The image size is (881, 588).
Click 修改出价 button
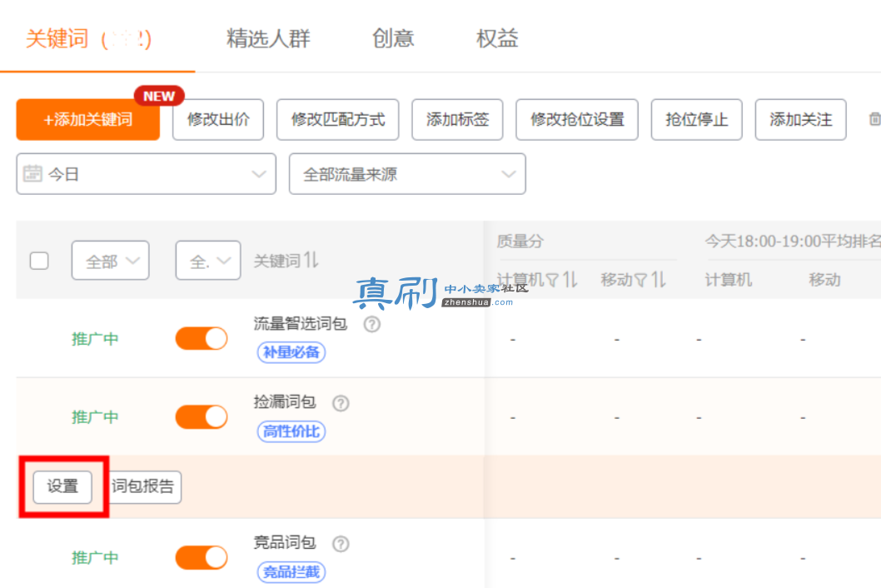(218, 119)
